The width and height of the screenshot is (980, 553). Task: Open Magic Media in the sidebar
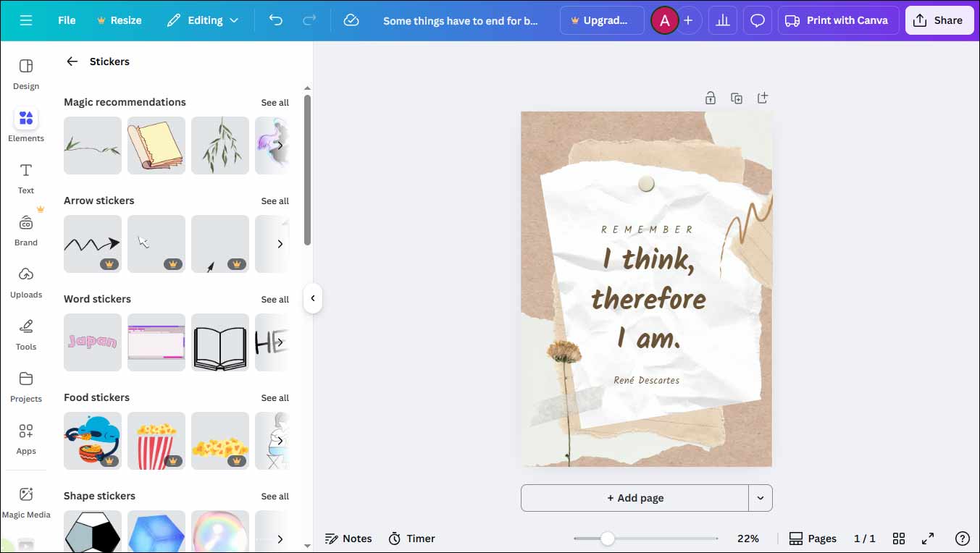point(26,502)
